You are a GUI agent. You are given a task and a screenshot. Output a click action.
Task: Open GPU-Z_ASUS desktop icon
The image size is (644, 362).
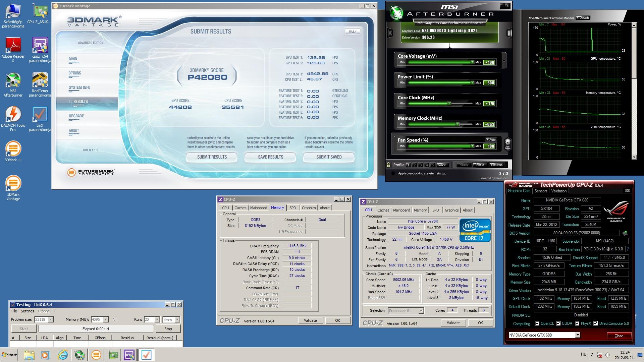pyautogui.click(x=40, y=14)
